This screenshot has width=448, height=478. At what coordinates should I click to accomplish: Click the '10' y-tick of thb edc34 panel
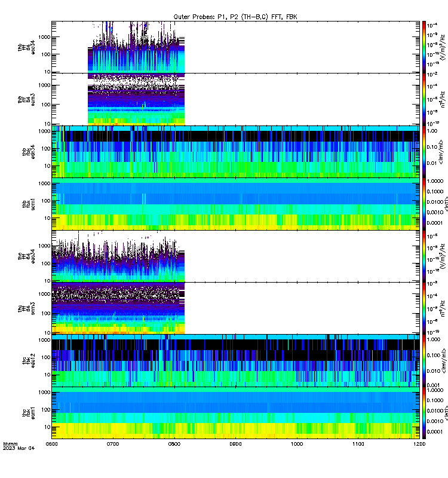click(x=47, y=166)
